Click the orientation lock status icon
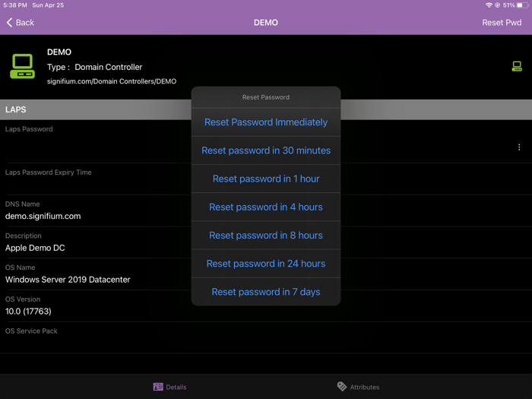This screenshot has height=399, width=532. click(x=497, y=5)
